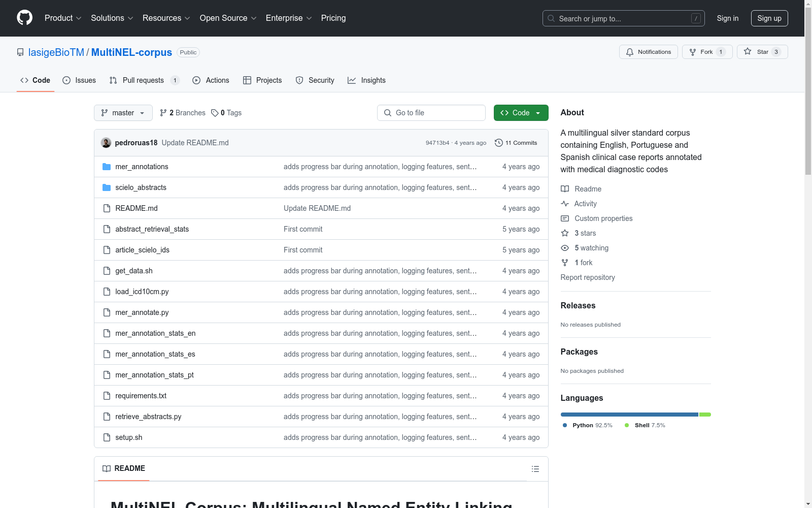Click the Go to file search field
The height and width of the screenshot is (508, 812).
[431, 113]
